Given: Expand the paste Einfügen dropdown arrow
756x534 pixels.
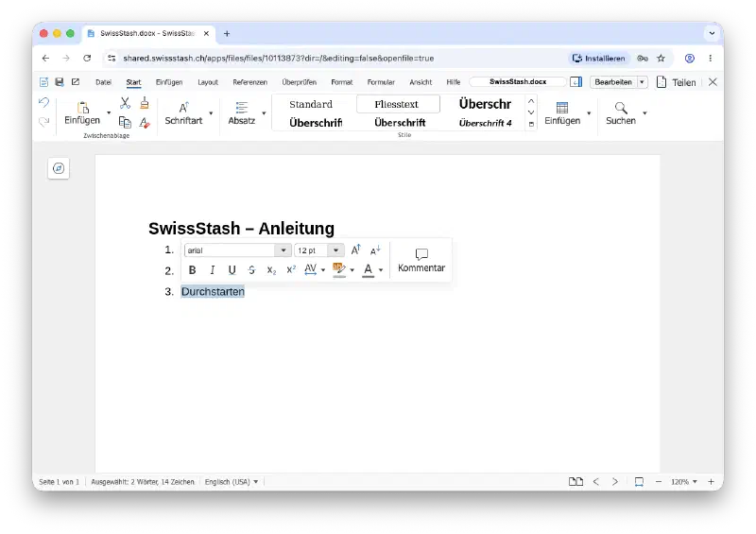Looking at the screenshot, I should coord(109,112).
